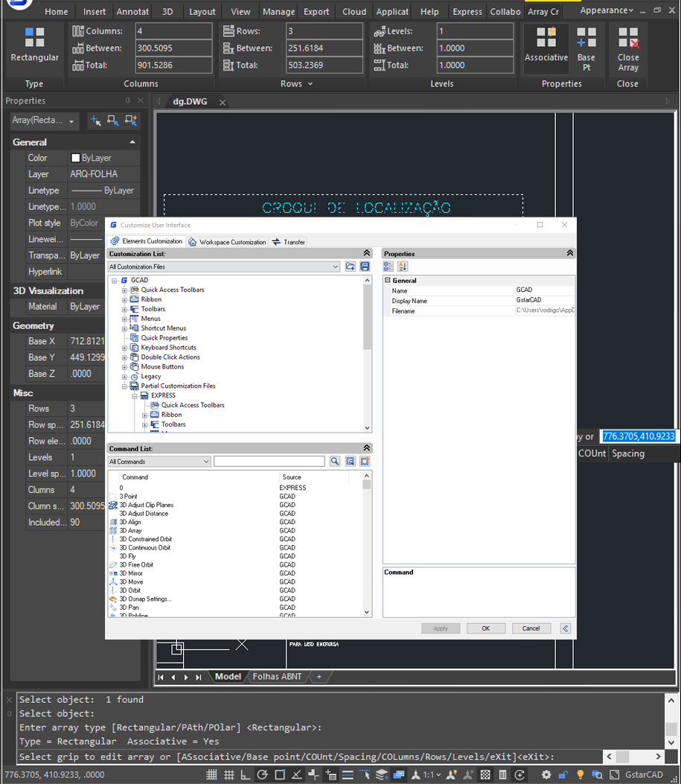
Task: Click the Base Pt ribbon icon
Action: click(x=586, y=38)
